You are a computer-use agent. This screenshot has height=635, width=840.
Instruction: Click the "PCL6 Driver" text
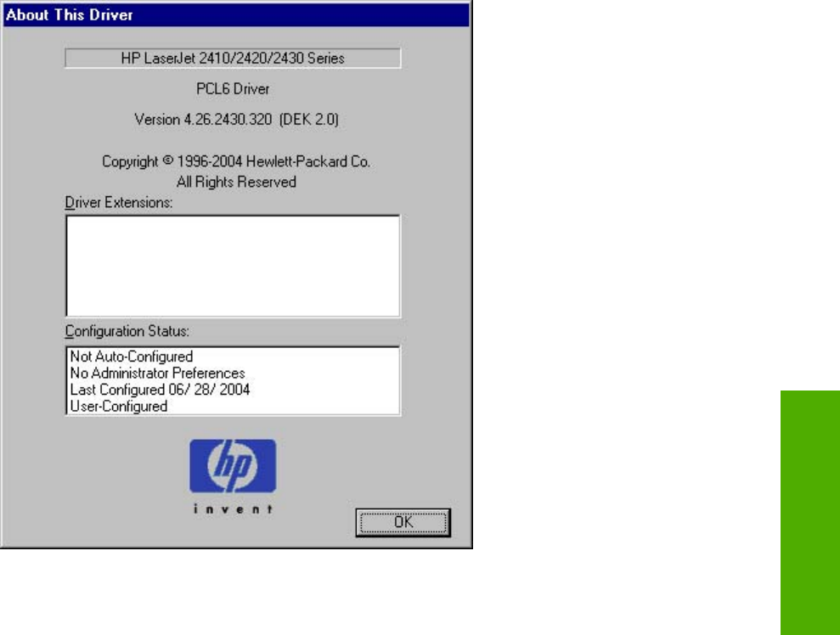233,89
